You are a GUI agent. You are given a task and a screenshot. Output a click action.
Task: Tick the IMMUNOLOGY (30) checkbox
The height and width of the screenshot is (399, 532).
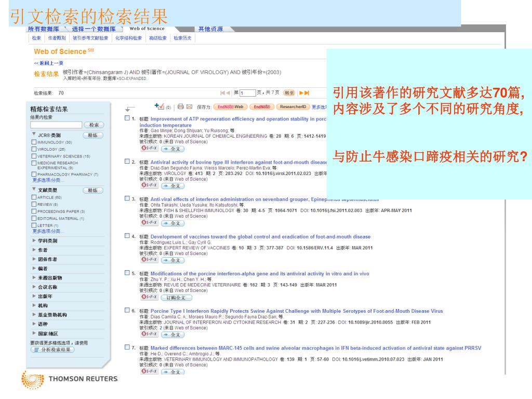point(34,142)
